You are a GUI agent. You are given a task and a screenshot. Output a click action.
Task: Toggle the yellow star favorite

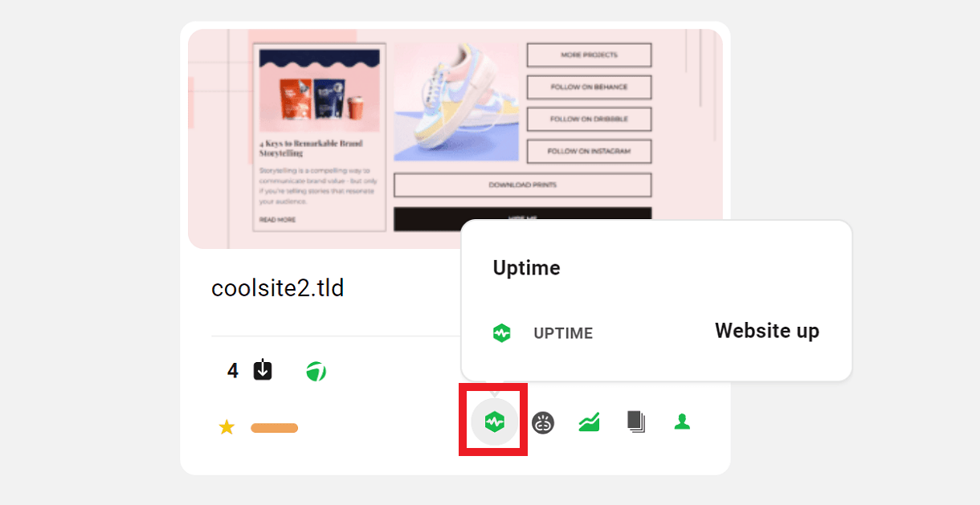coord(227,427)
